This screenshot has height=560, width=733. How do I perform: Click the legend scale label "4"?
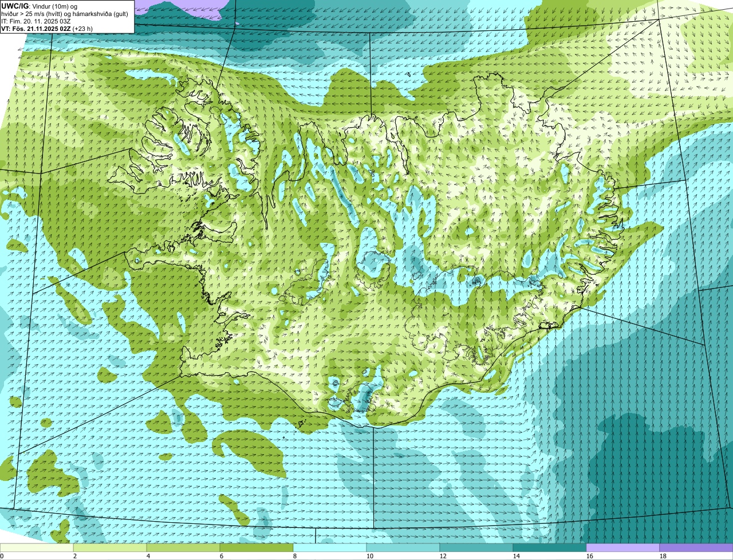click(x=148, y=556)
